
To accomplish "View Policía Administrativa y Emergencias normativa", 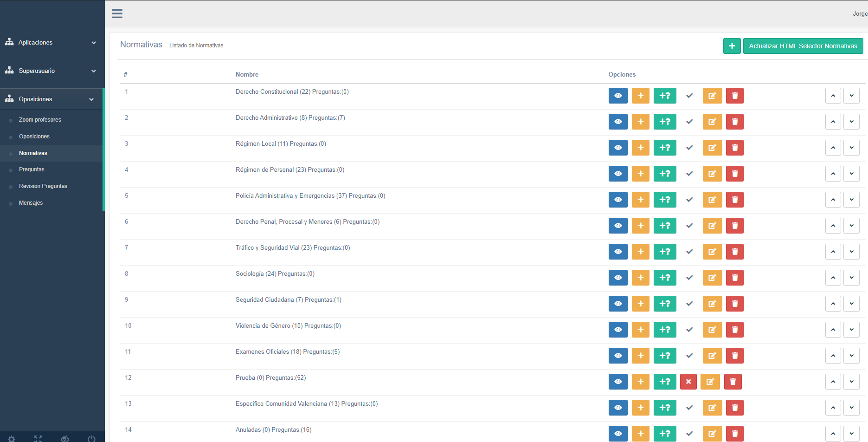I will [x=618, y=200].
